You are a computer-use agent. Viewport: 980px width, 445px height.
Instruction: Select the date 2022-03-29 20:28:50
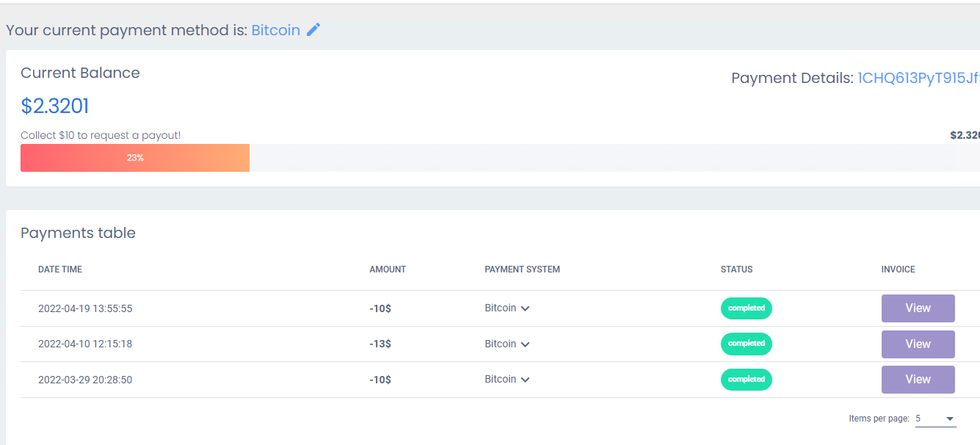coord(85,380)
